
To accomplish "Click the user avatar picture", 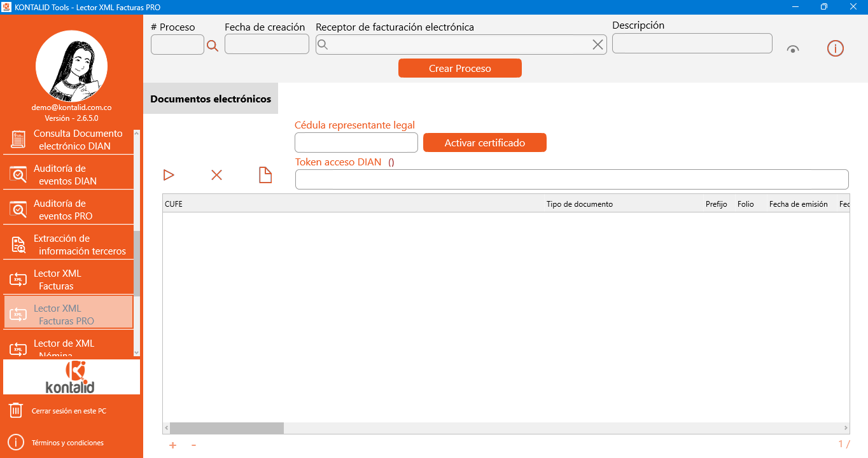I will [x=71, y=66].
